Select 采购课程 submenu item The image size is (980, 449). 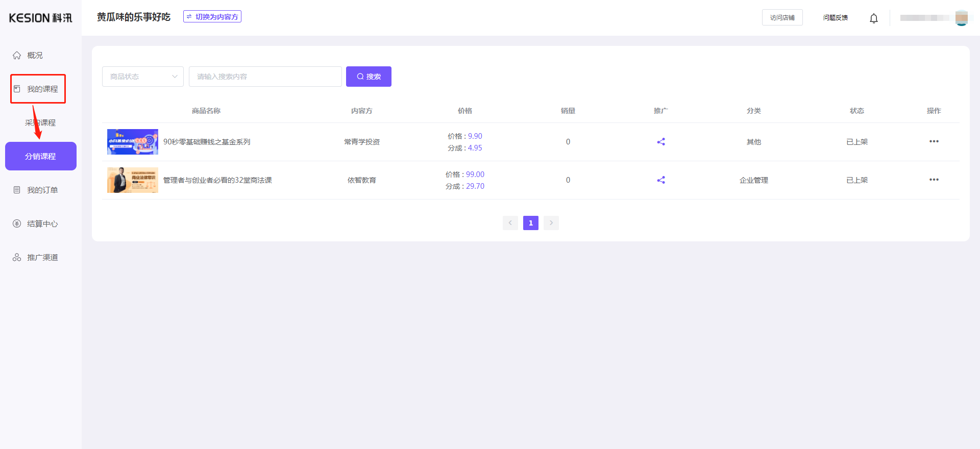pyautogui.click(x=40, y=122)
